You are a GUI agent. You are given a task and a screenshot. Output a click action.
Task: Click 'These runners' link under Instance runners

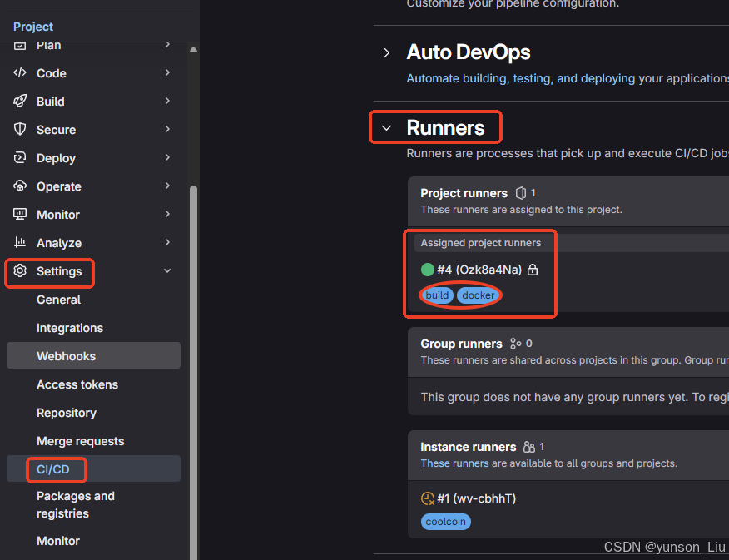tap(454, 463)
